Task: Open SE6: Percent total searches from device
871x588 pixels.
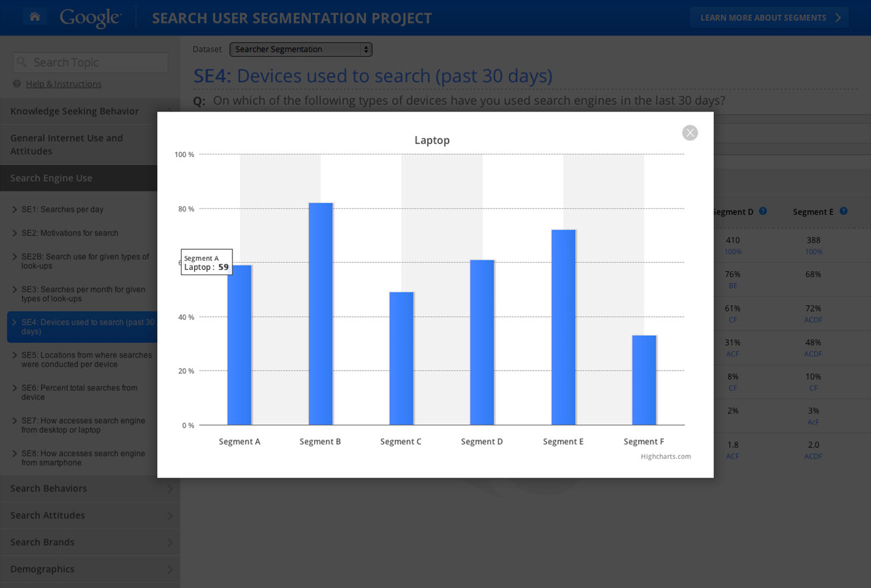Action: coord(79,392)
